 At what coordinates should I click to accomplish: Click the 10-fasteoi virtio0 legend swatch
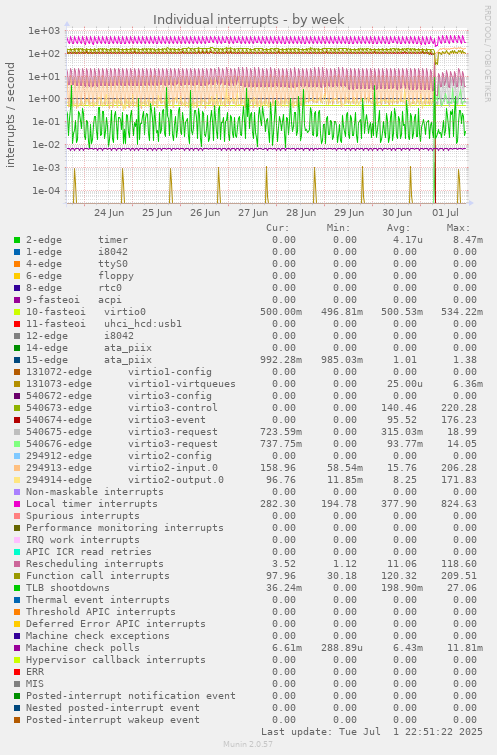tap(17, 312)
